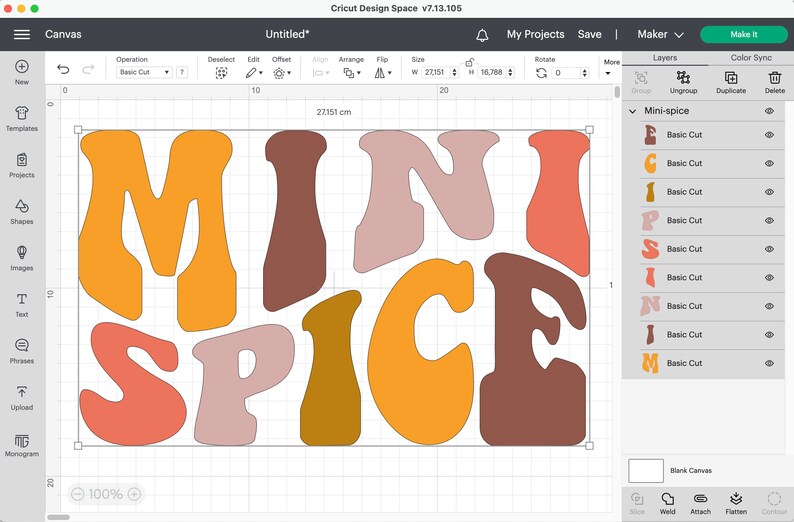Delete the selected group

pyautogui.click(x=775, y=82)
